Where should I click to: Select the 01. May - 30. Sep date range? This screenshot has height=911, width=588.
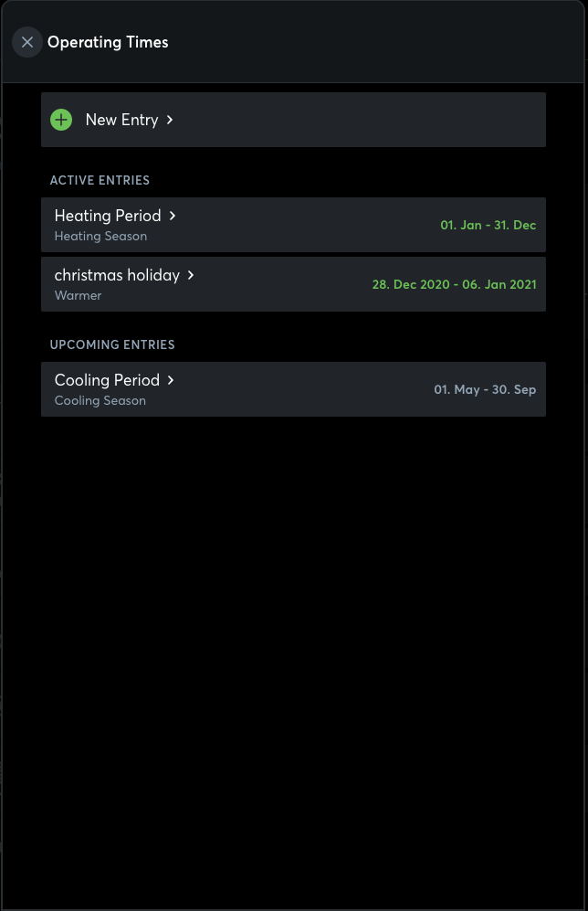(x=484, y=389)
